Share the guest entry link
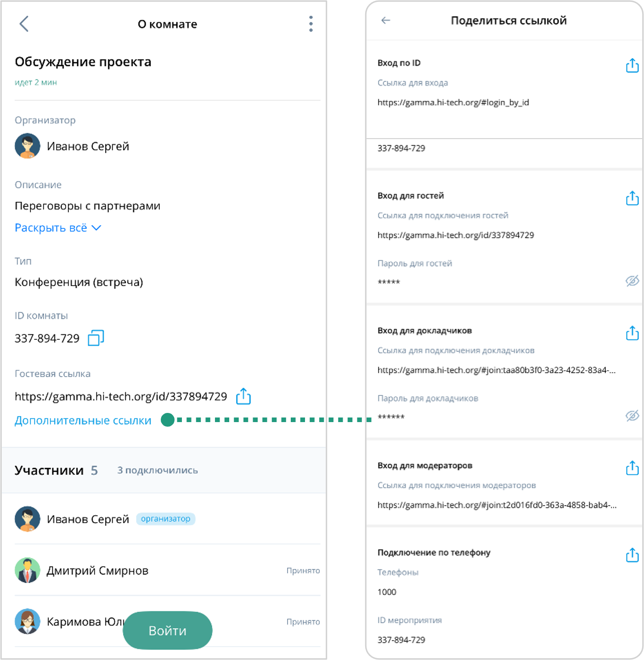Screen dimensions: 644x660 [x=632, y=198]
